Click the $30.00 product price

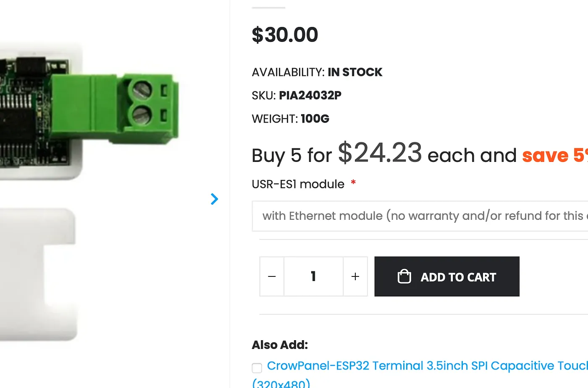click(285, 35)
